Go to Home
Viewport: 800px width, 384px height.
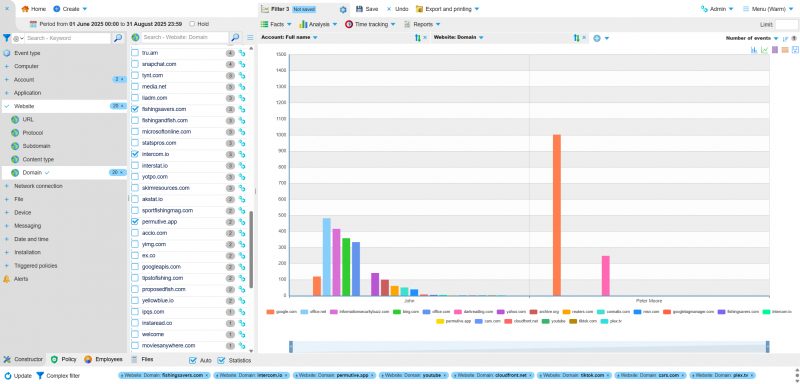33,9
